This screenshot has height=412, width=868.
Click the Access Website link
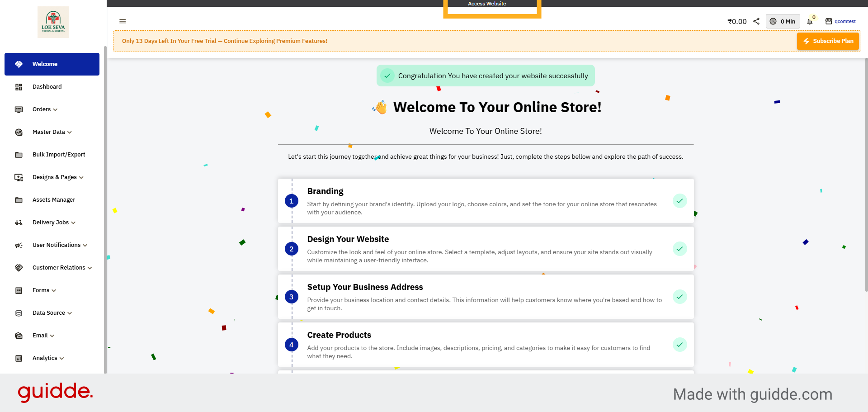point(487,4)
